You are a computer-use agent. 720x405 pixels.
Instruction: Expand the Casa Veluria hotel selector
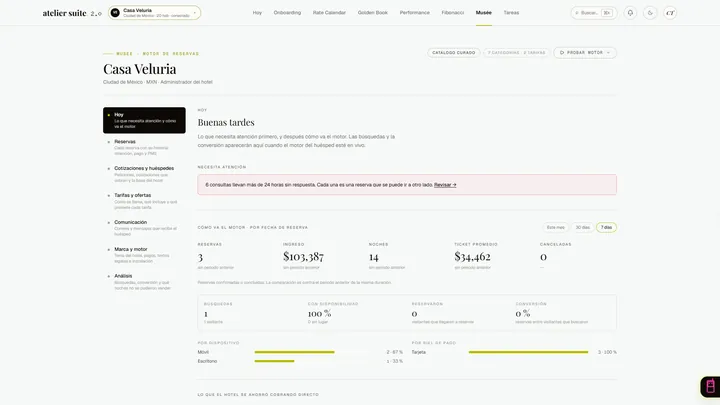click(154, 13)
